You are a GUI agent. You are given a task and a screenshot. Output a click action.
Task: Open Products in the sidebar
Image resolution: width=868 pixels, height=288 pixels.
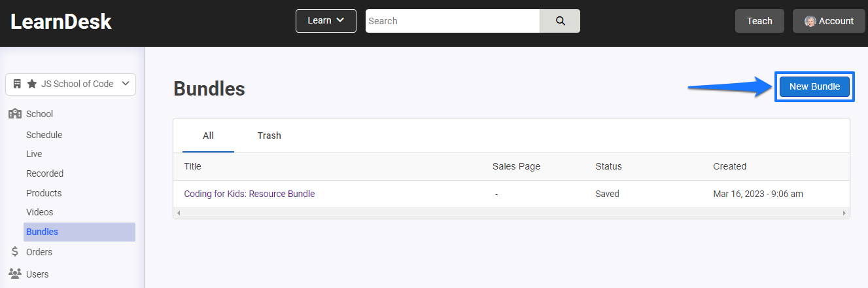point(44,193)
